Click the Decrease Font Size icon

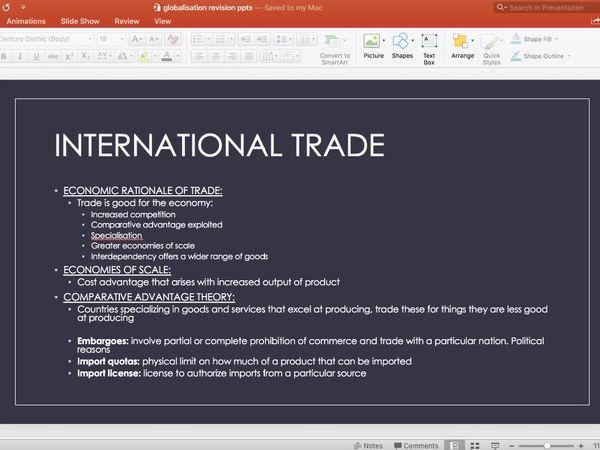pyautogui.click(x=153, y=39)
